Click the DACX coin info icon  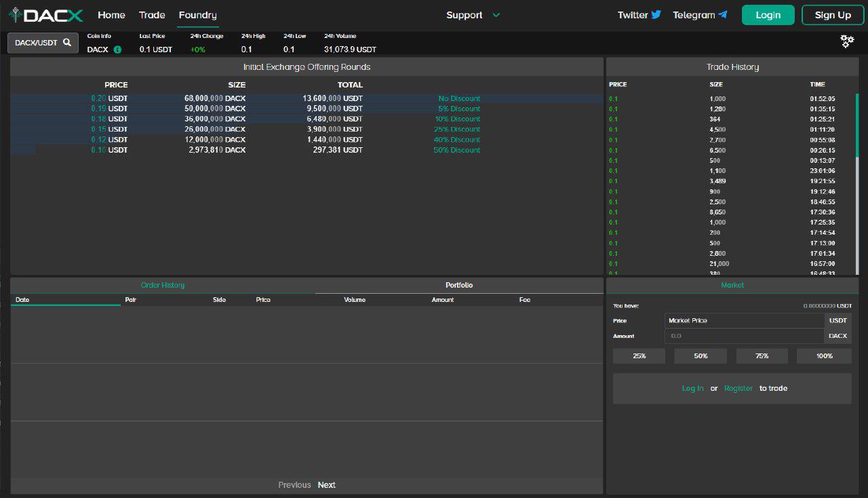click(x=117, y=50)
